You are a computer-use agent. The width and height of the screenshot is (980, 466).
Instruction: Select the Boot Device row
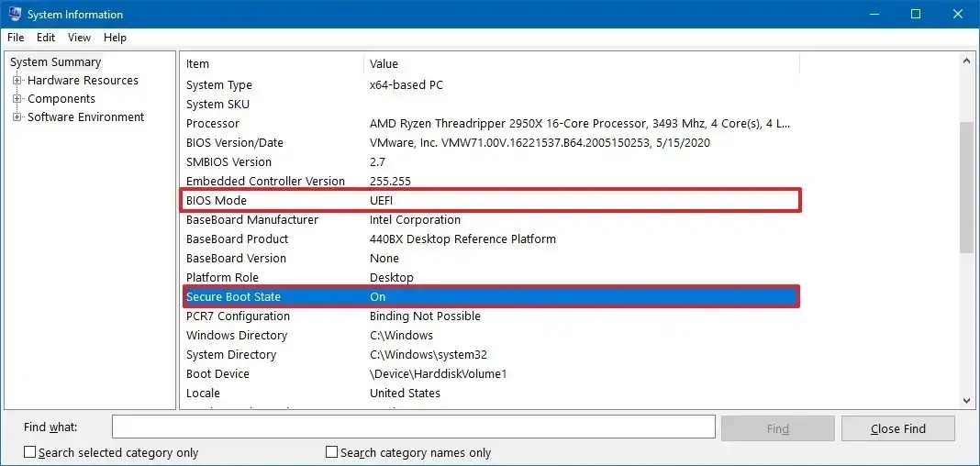point(491,374)
